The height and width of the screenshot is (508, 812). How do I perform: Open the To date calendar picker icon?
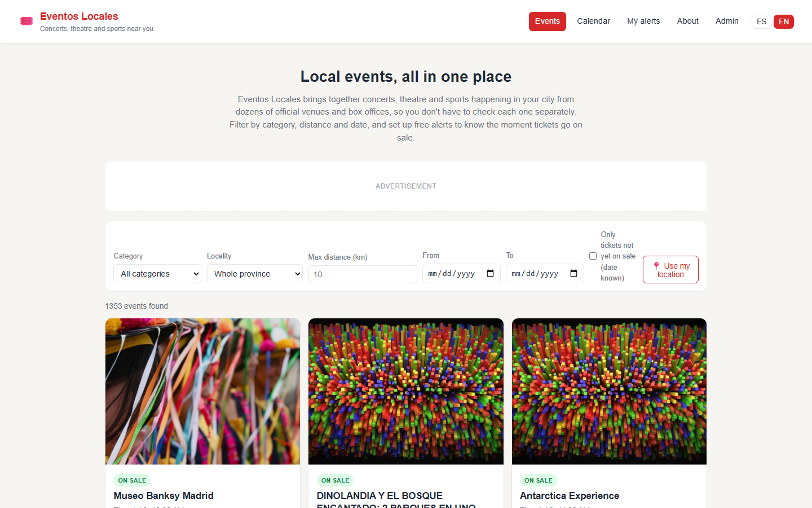coord(574,274)
